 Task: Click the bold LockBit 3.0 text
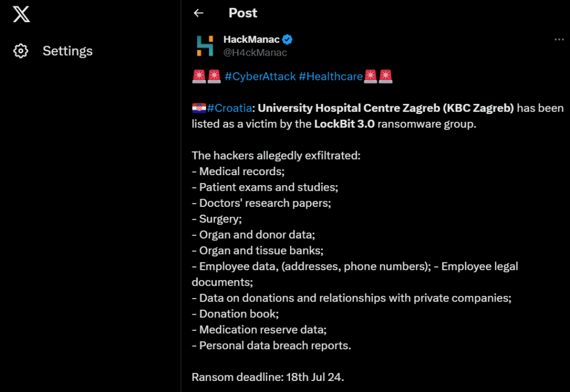click(344, 123)
